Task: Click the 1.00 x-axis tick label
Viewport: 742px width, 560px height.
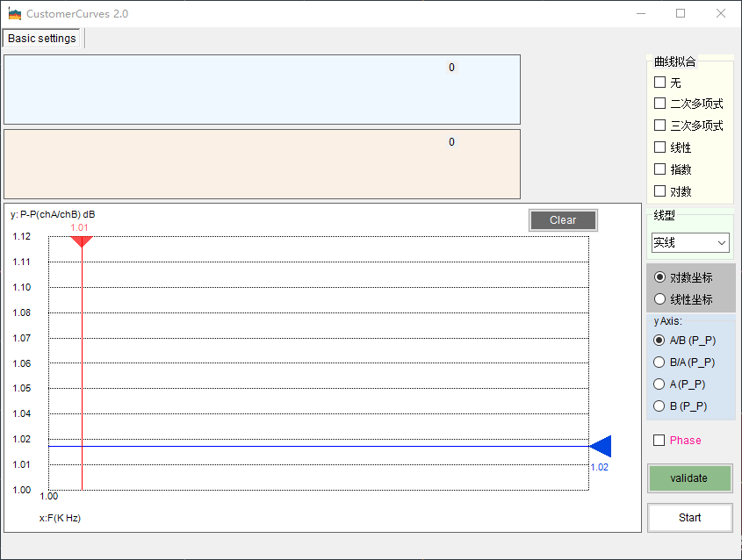Action: (49, 496)
